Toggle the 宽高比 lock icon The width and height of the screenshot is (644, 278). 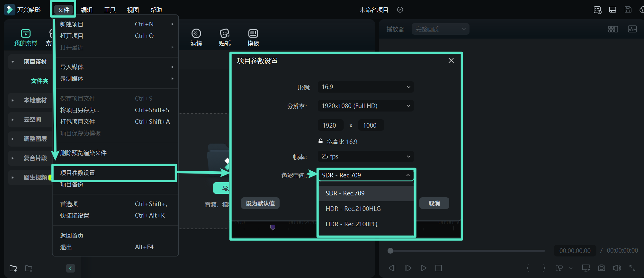coord(320,141)
